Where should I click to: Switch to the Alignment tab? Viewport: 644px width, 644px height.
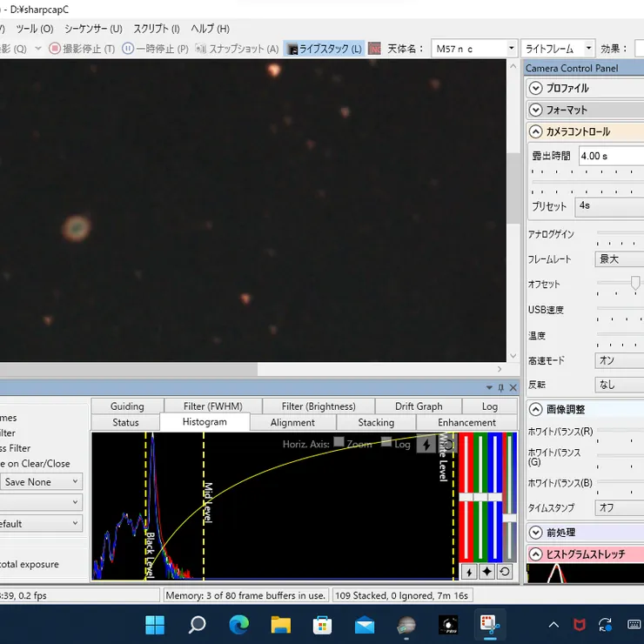[292, 423]
